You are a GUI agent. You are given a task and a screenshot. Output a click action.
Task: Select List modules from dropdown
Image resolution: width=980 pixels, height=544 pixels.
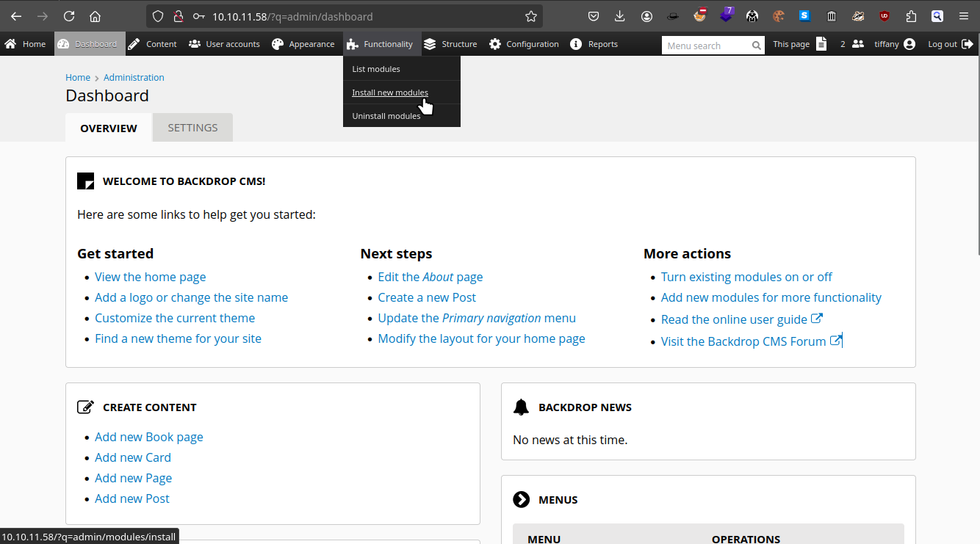pos(402,69)
